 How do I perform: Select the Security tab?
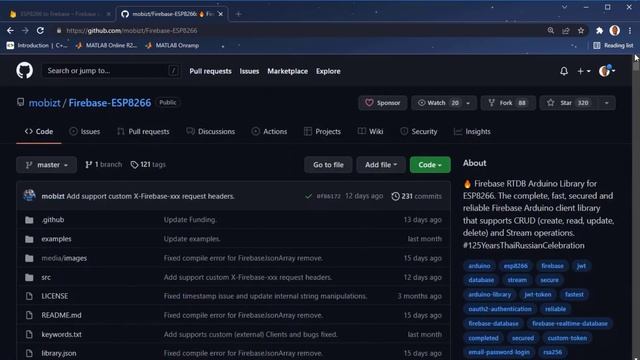tap(418, 131)
